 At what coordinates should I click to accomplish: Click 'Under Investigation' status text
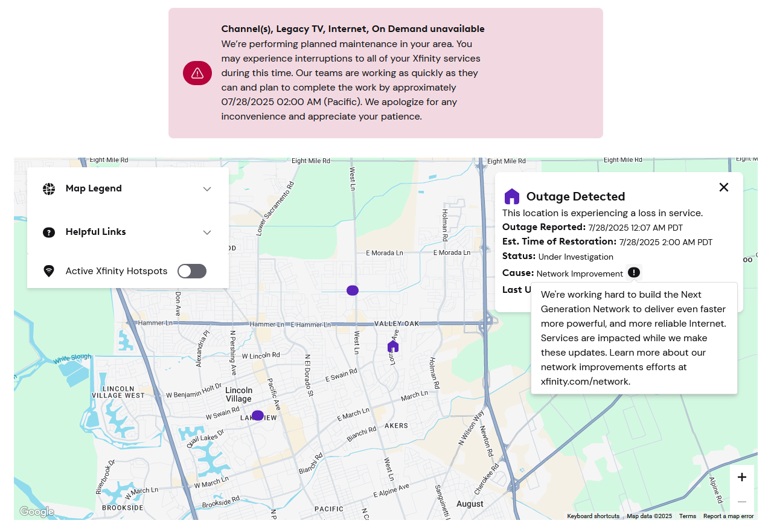576,257
